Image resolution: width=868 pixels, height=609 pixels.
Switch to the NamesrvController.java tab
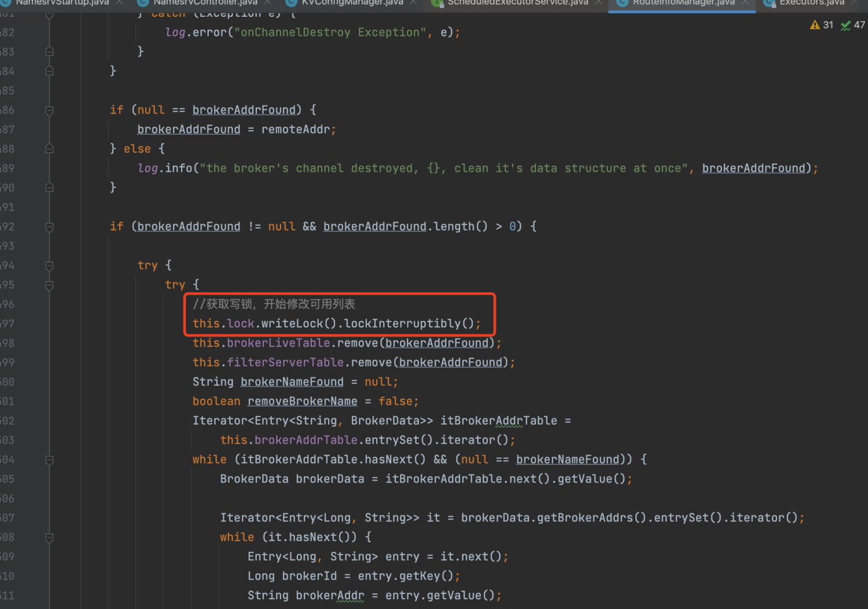205,3
